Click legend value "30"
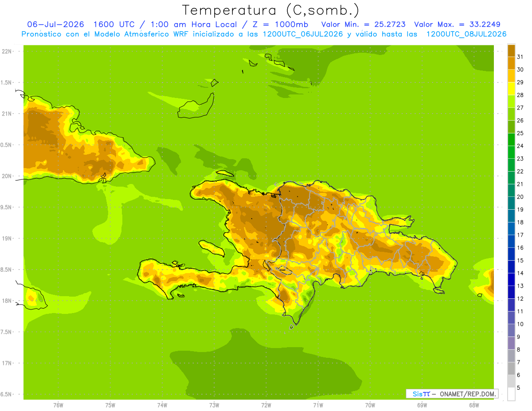532x411 pixels. (x=520, y=70)
